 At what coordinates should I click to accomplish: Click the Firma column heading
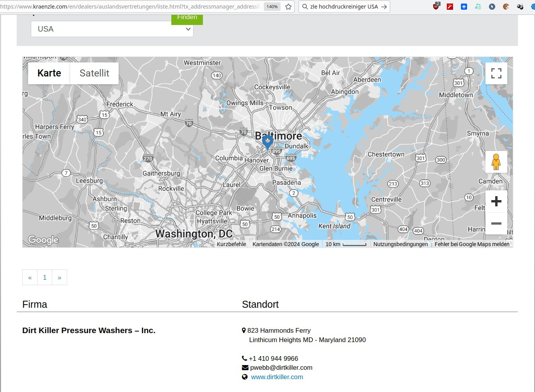(35, 304)
